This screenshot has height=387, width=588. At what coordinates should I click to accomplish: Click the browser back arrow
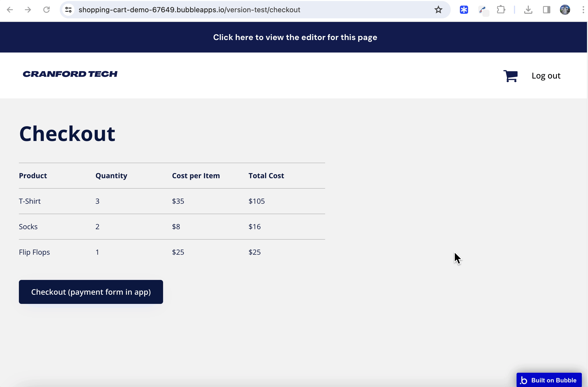pyautogui.click(x=10, y=10)
